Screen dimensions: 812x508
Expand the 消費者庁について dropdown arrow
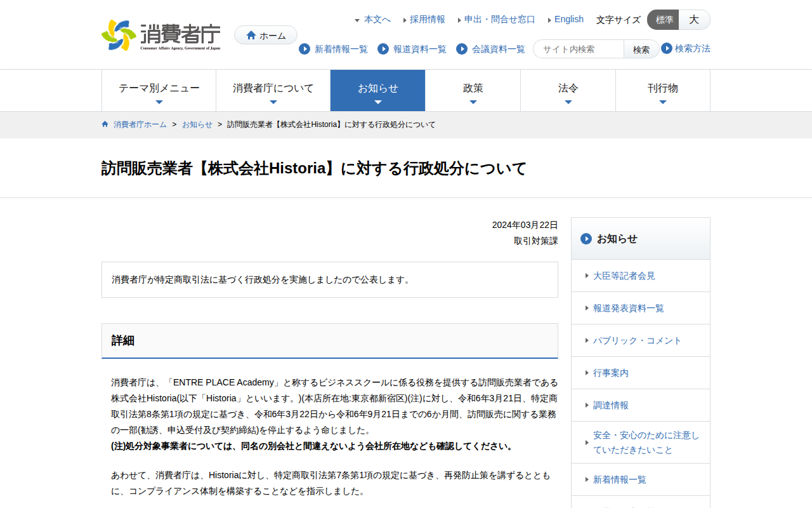pos(273,102)
